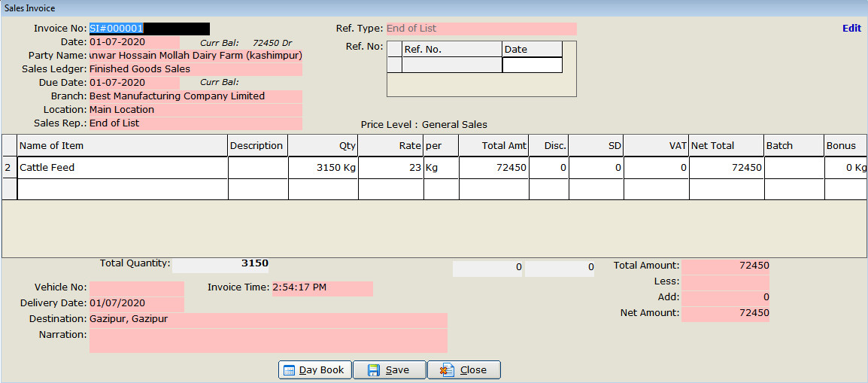Click the Disc. column header
Screen dimensions: 868x383
548,145
